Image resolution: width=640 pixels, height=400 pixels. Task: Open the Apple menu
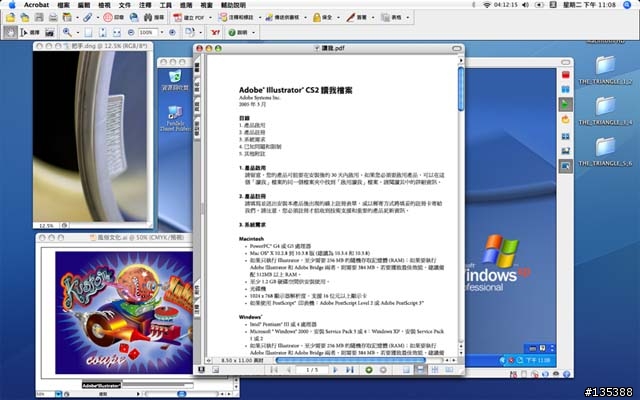[x=12, y=5]
